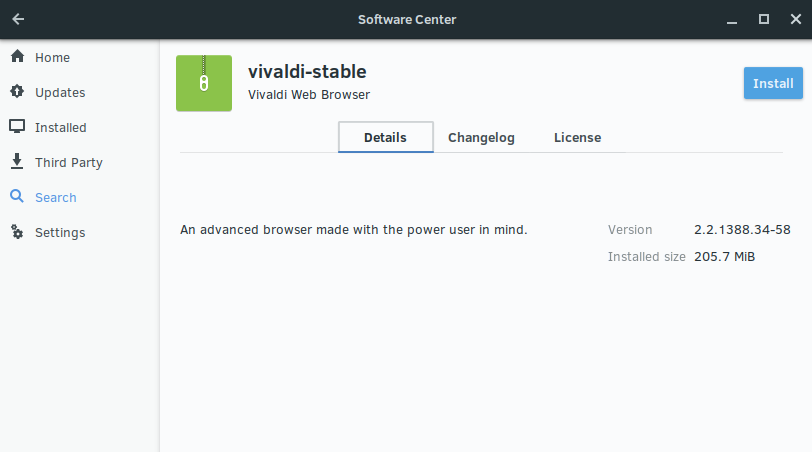Click the Installed size label
The height and width of the screenshot is (452, 812).
tap(647, 257)
